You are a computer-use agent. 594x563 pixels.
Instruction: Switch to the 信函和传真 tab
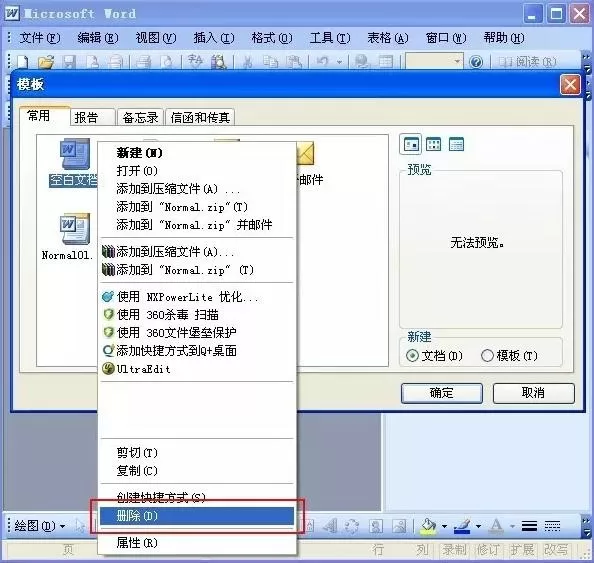pyautogui.click(x=200, y=117)
